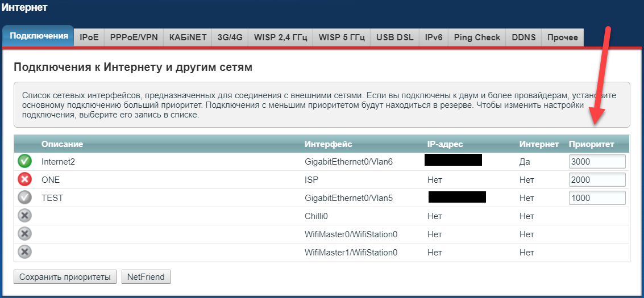Switch to the PPPoE/VPN tab
The image size is (644, 298).
click(134, 37)
